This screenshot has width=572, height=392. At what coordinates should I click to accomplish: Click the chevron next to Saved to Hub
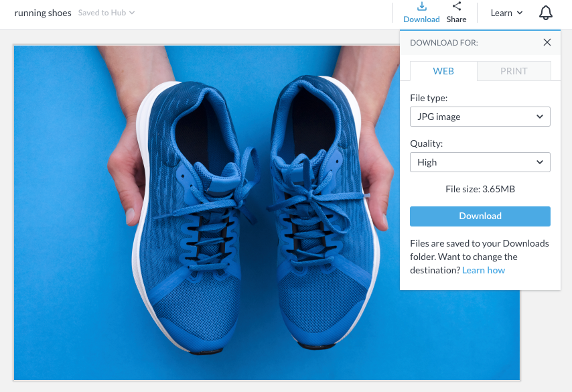132,13
